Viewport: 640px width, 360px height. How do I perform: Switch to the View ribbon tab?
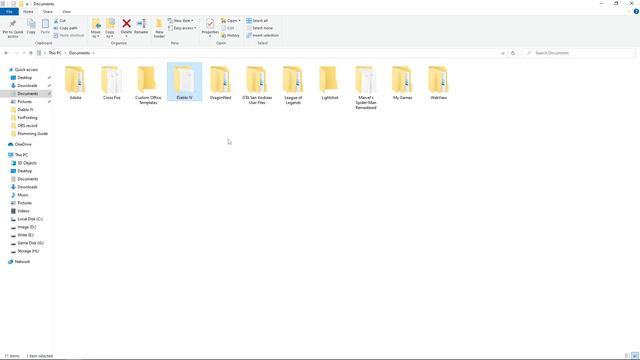66,12
